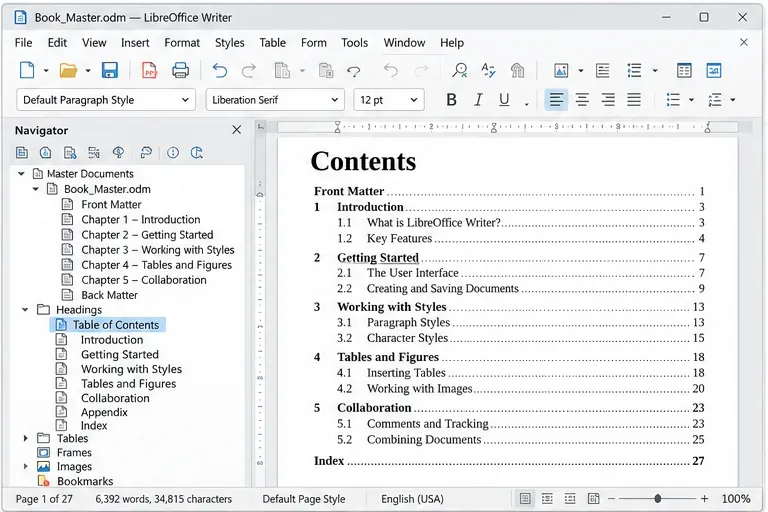Click the icon right of spelling check

(x=517, y=71)
